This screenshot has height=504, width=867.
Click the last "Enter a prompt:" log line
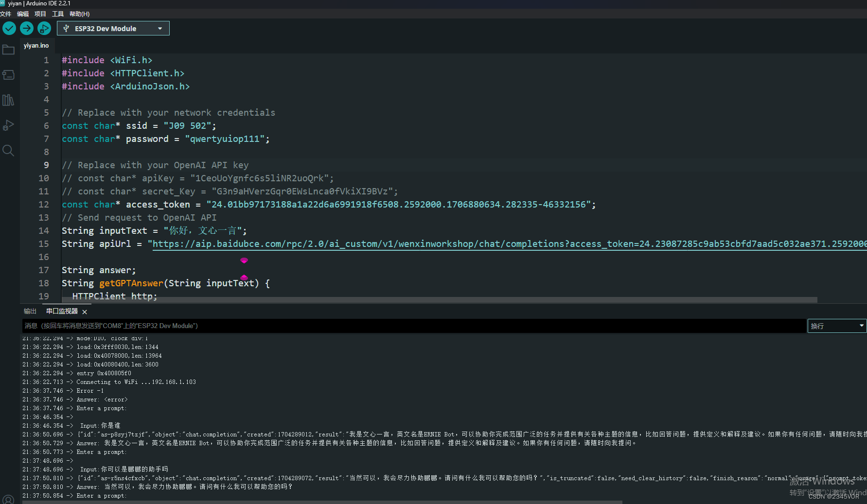point(74,496)
